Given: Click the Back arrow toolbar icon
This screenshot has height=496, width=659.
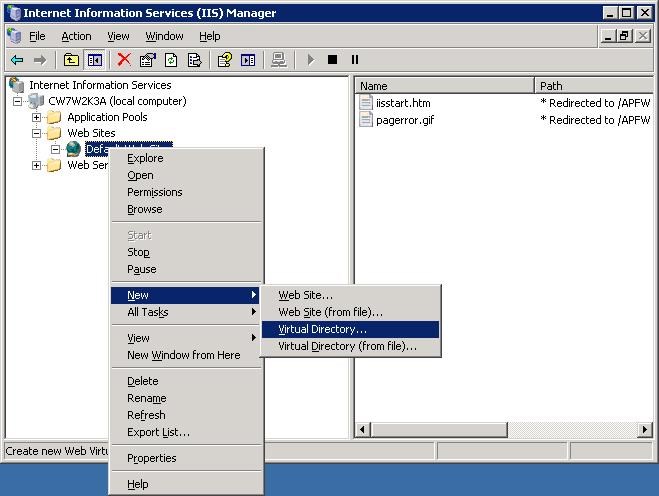Looking at the screenshot, I should point(17,60).
